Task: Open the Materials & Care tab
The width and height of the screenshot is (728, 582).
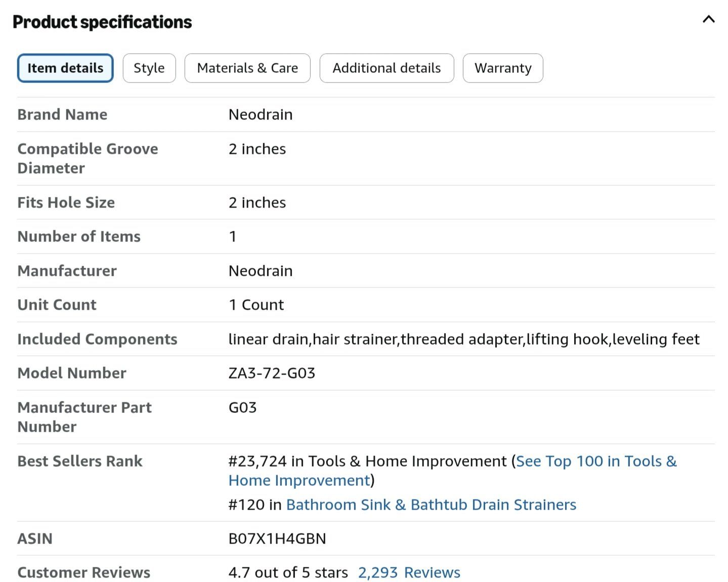Action: (x=247, y=68)
